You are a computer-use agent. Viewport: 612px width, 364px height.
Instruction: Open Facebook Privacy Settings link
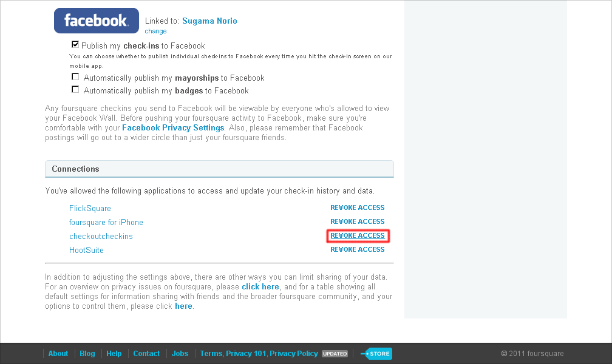(173, 127)
